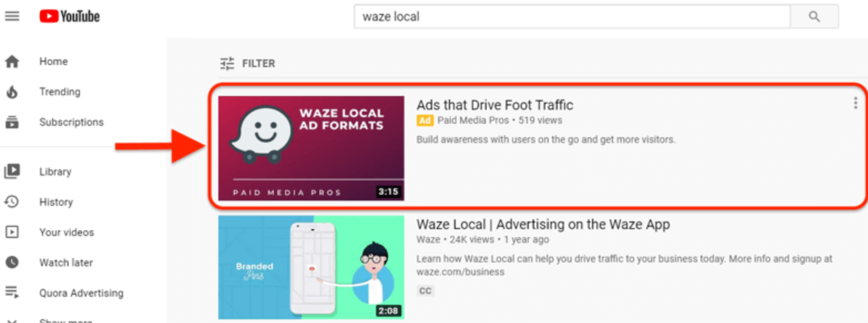The width and height of the screenshot is (868, 323).
Task: Click the Trending flame icon
Action: click(x=12, y=92)
